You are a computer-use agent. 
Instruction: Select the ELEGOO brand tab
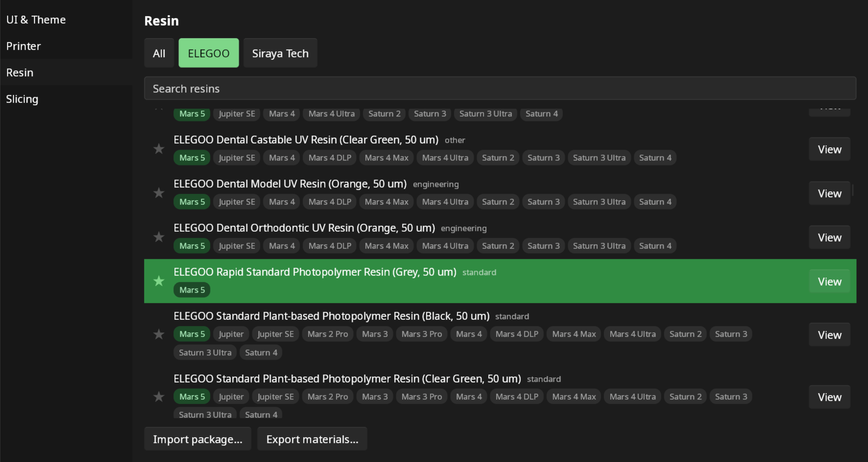tap(209, 53)
